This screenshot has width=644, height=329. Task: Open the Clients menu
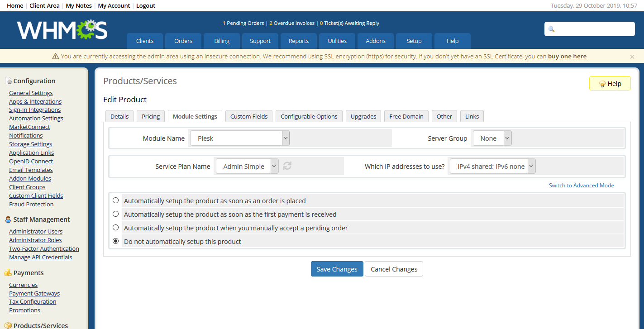[145, 41]
